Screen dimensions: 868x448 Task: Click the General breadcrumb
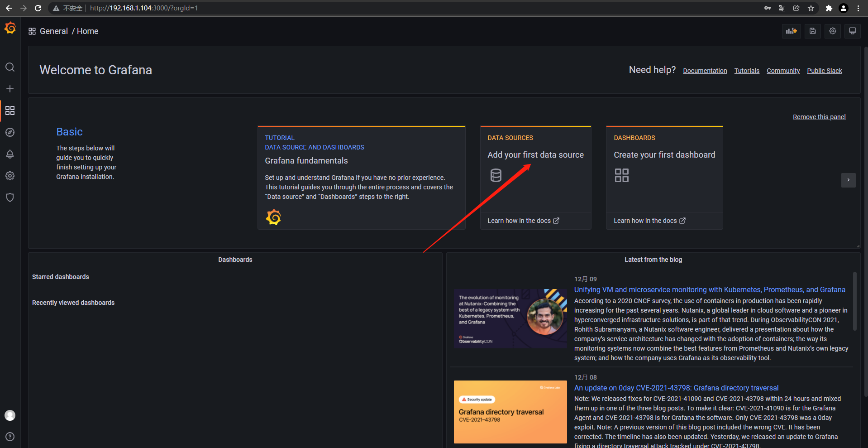(x=54, y=31)
